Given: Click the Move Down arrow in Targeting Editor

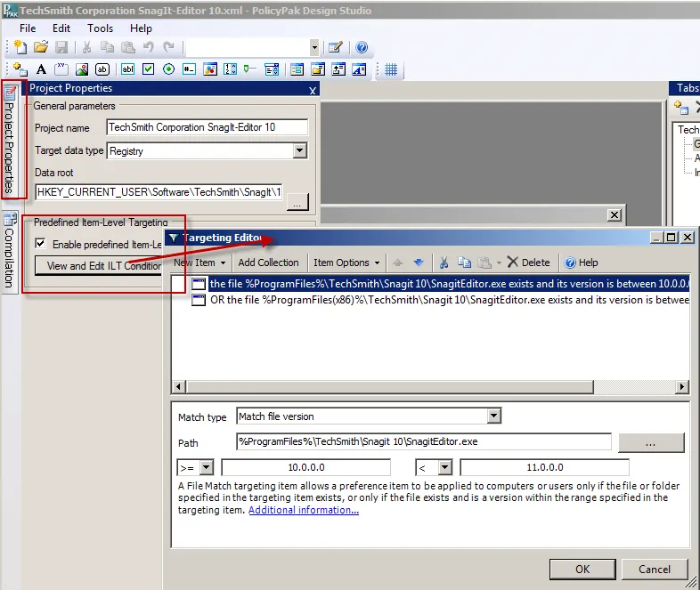Looking at the screenshot, I should [418, 263].
